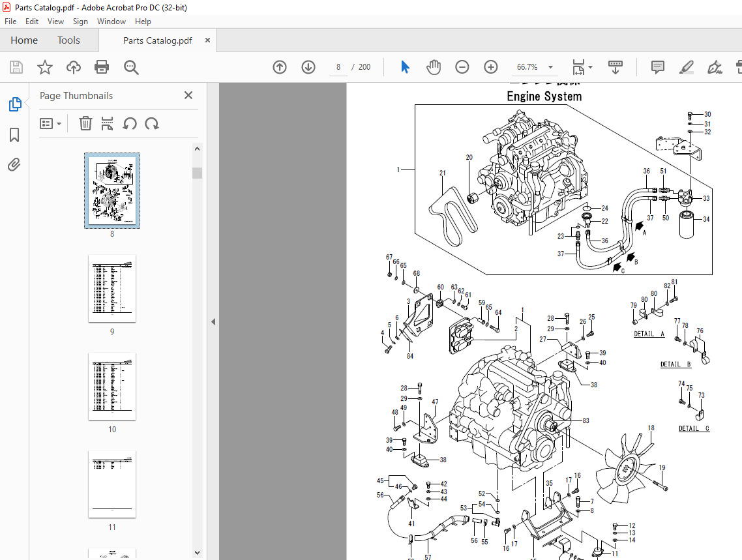
Task: Close the Parts Catalog.pdf tab
Action: tap(207, 40)
